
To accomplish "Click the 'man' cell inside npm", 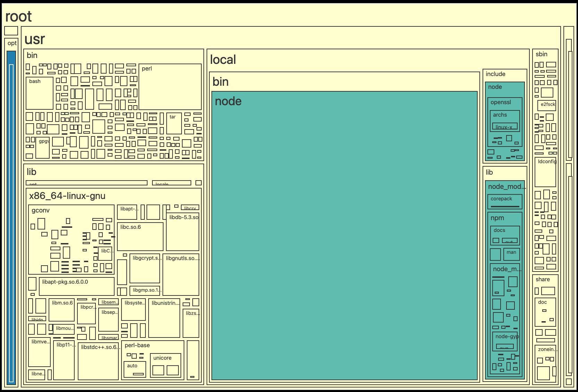I will click(511, 254).
